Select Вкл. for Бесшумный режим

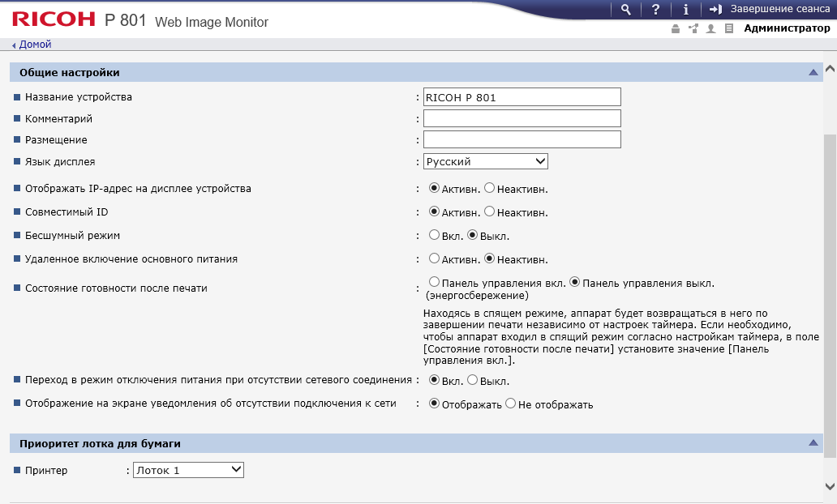coord(434,235)
